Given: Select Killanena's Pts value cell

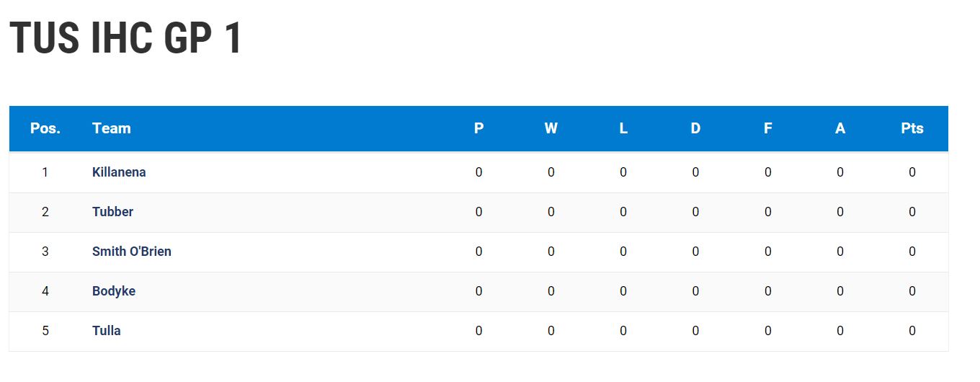Looking at the screenshot, I should (912, 172).
